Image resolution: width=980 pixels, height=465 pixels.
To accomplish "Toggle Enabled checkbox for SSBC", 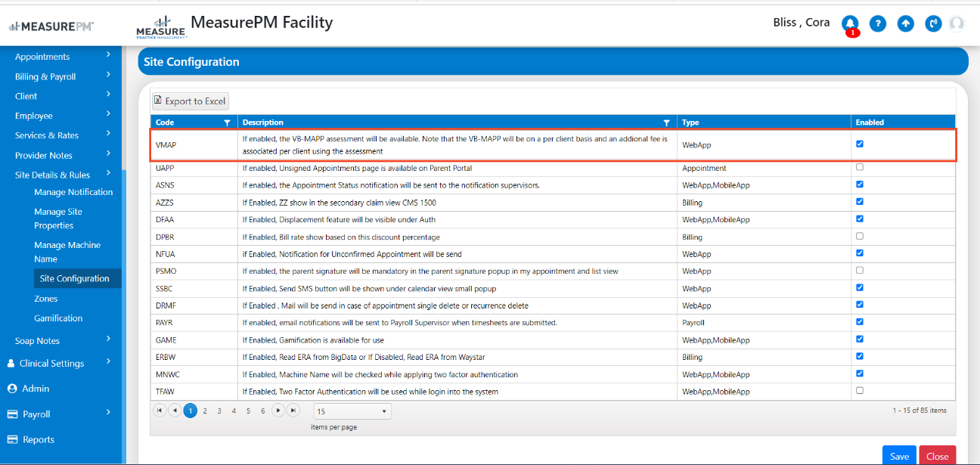I will point(860,287).
